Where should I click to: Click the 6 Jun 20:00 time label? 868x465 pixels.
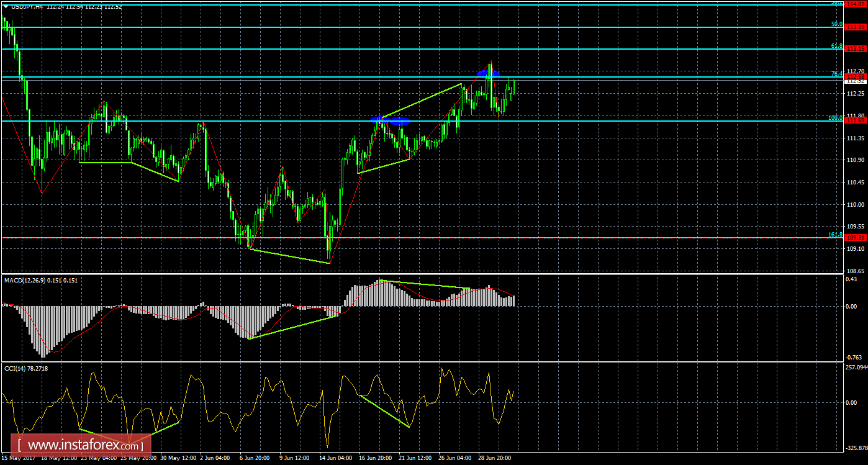255,459
